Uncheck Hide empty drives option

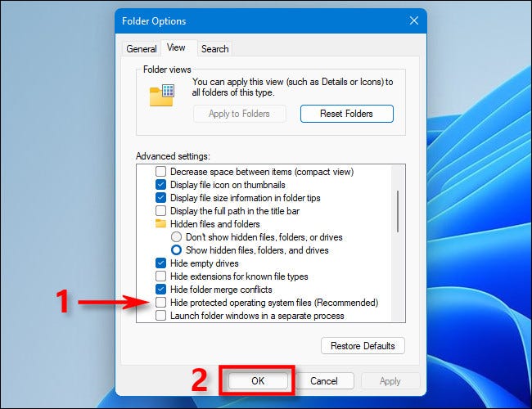pyautogui.click(x=161, y=263)
